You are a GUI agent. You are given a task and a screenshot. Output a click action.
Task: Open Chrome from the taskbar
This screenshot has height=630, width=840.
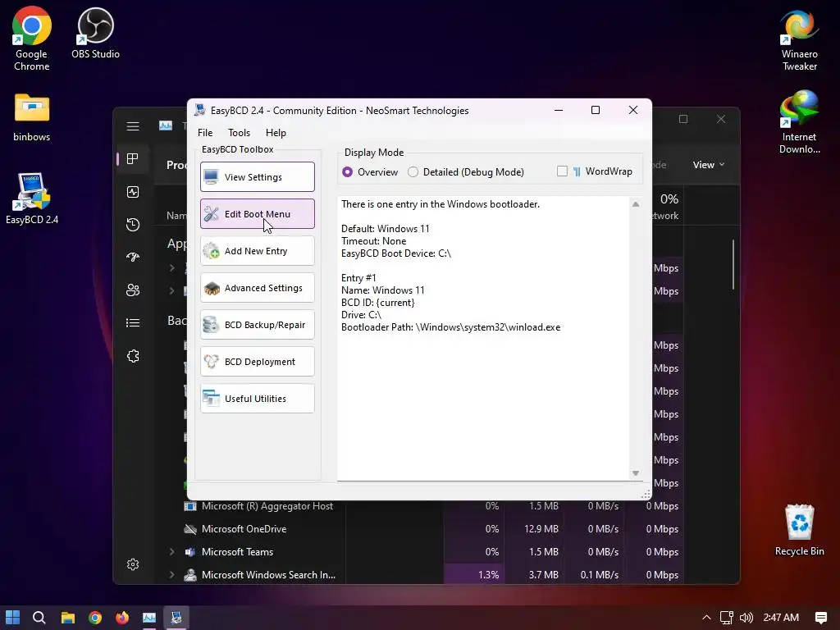(95, 618)
